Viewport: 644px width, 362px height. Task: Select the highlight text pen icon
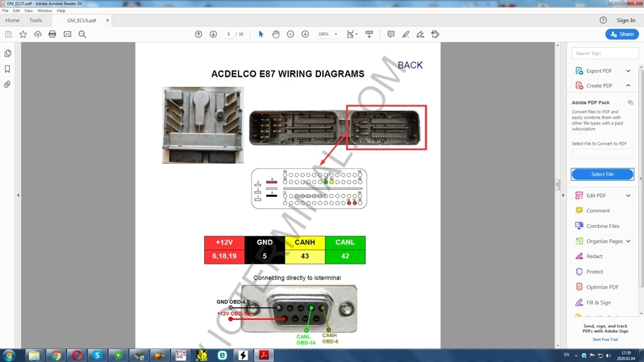pos(406,34)
